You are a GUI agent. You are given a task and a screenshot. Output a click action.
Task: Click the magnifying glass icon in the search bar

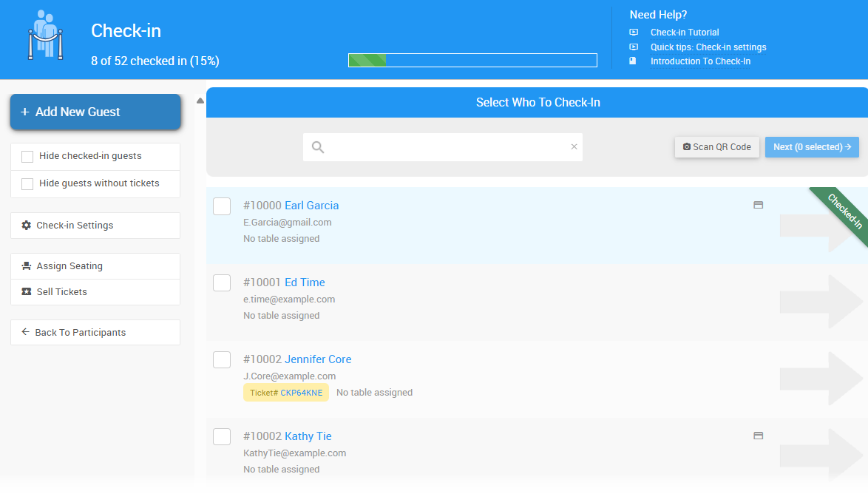click(x=317, y=147)
